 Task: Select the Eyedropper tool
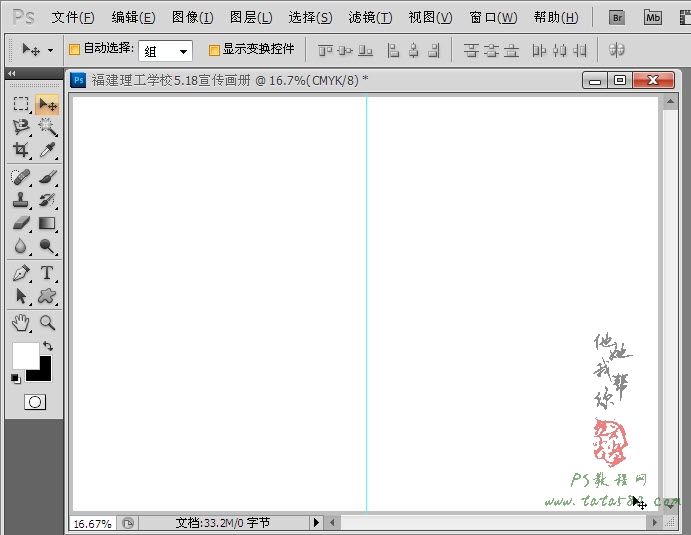pyautogui.click(x=47, y=150)
